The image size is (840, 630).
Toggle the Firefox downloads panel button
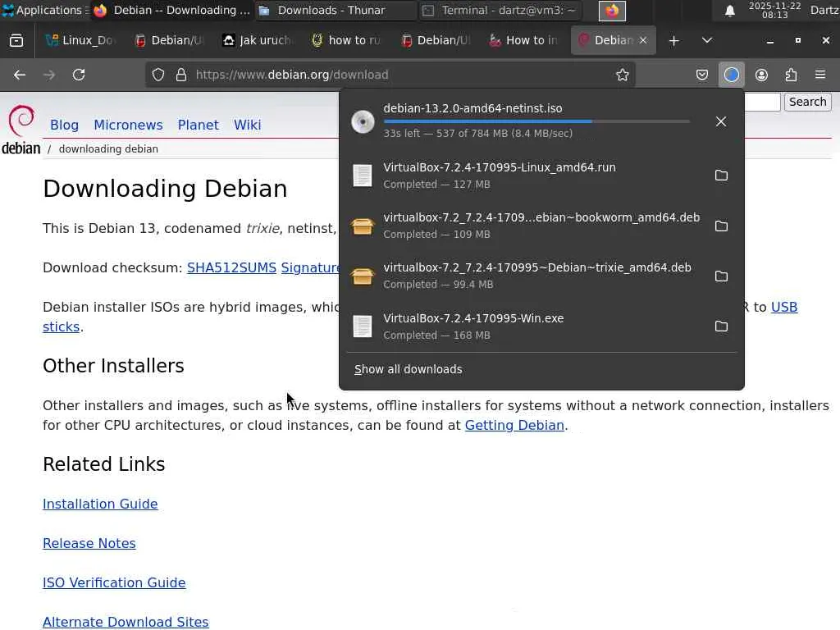(x=731, y=75)
